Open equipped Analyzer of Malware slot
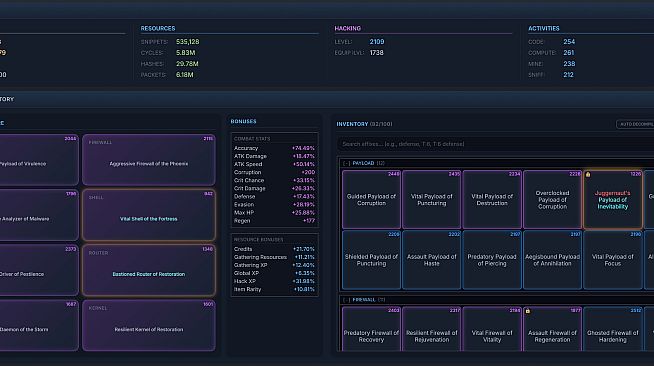Image resolution: width=654 pixels, height=366 pixels. point(39,215)
